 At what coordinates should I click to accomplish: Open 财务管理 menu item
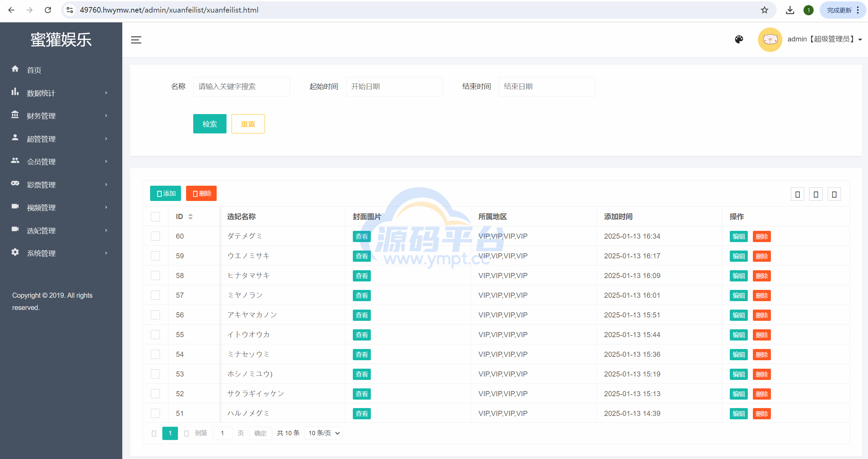tap(41, 116)
